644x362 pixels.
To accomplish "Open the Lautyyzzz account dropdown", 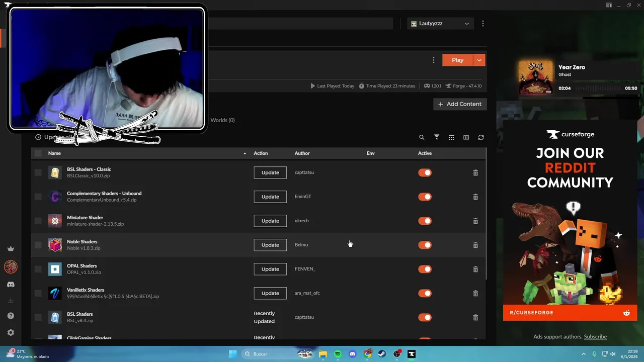I will [440, 24].
